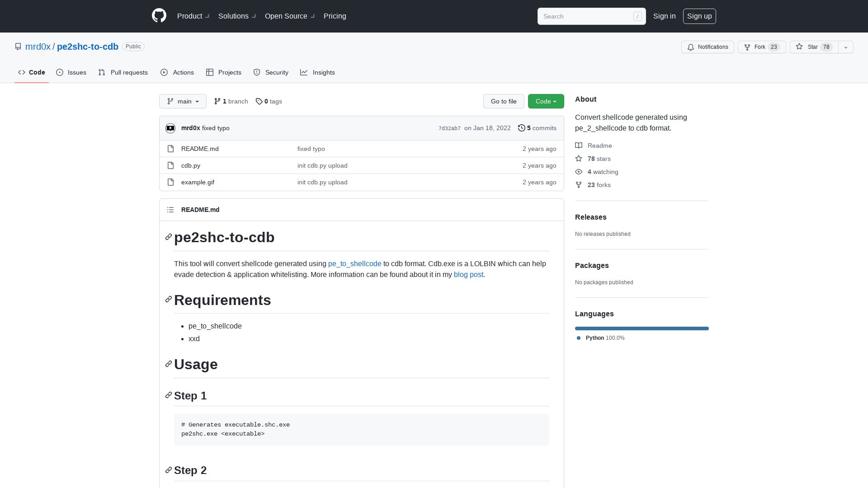Click the eye icon beside 4 watching
This screenshot has height=488, width=868.
click(x=579, y=172)
